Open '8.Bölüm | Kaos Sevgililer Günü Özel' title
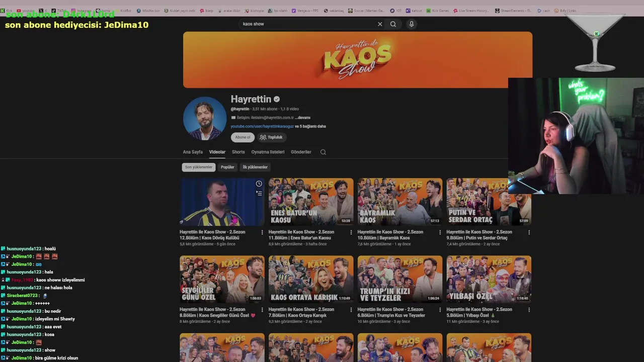The height and width of the screenshot is (362, 644). coord(217,312)
